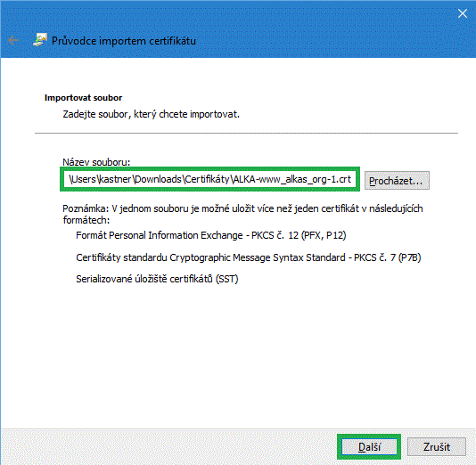Click the back arrow in wizard header

click(13, 40)
